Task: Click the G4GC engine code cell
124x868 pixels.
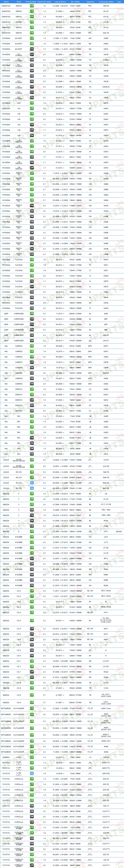Action: click(106, 395)
